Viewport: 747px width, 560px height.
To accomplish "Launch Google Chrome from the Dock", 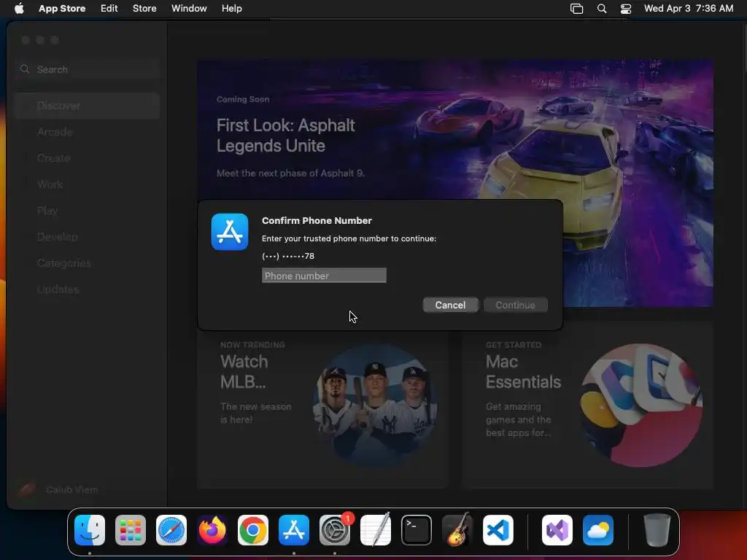I will click(x=253, y=530).
